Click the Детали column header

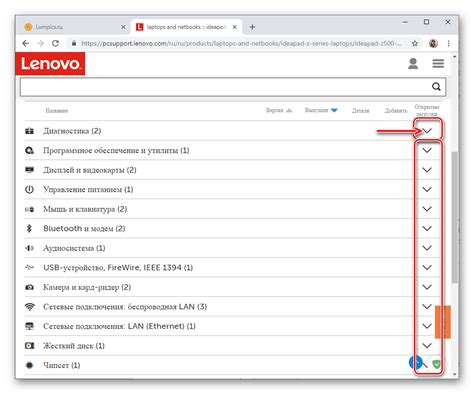tap(361, 111)
